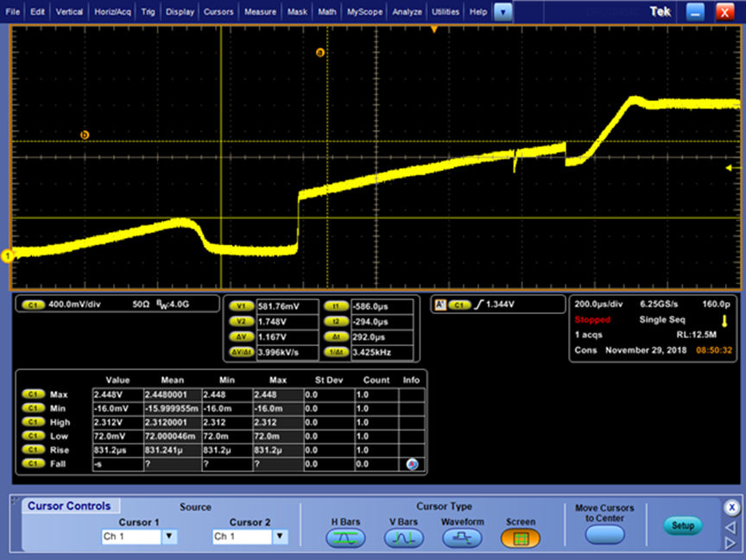Minimize the Tek scope window
Image resolution: width=746 pixels, height=560 pixels.
pos(695,12)
